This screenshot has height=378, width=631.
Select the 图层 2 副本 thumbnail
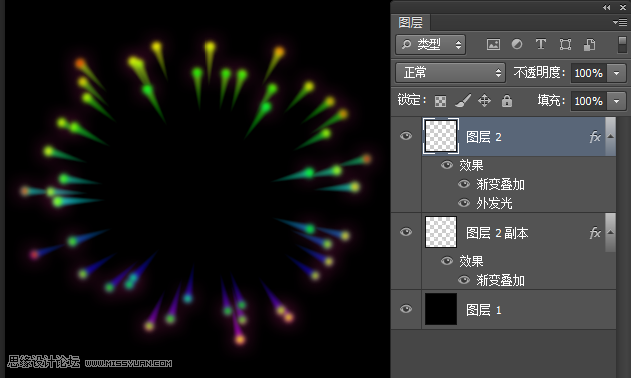(x=441, y=232)
